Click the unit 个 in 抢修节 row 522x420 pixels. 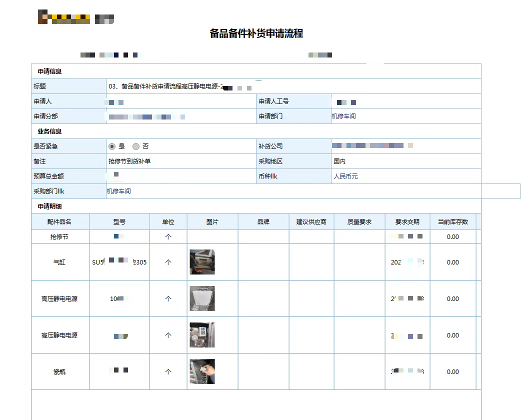tap(168, 237)
